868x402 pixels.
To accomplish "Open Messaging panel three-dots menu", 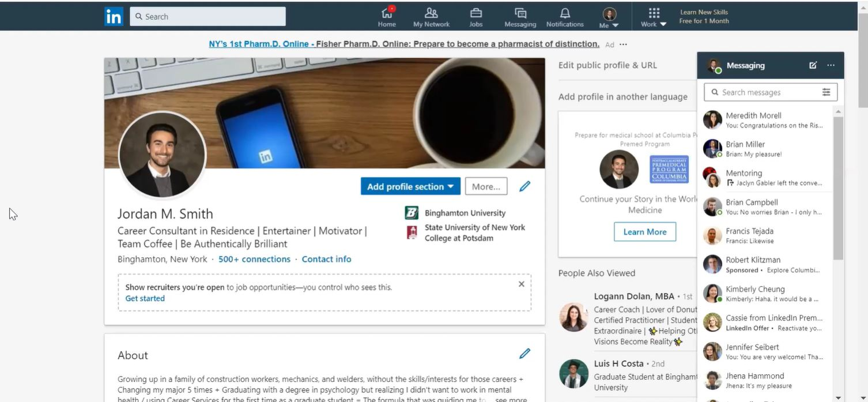I will [x=831, y=65].
